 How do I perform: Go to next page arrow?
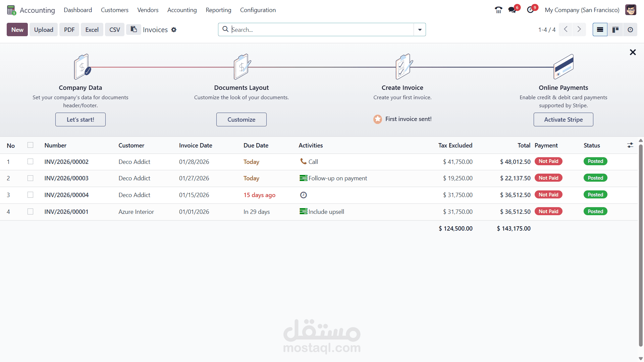pos(579,29)
